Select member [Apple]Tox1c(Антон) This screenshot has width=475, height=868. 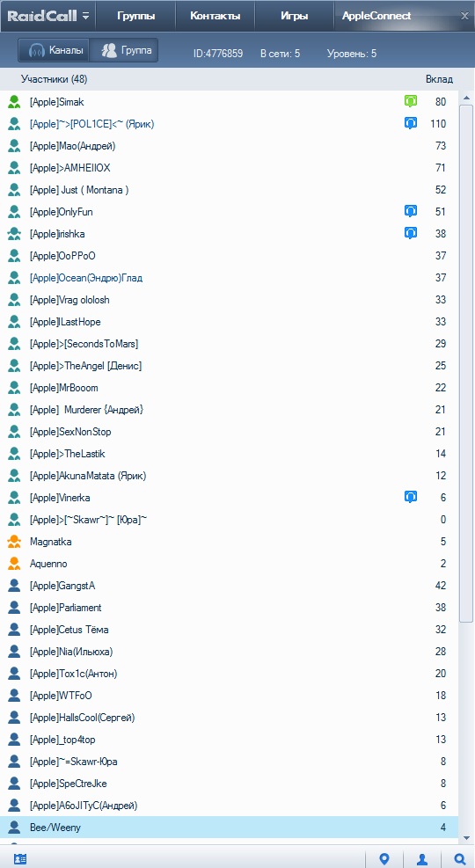pos(230,673)
